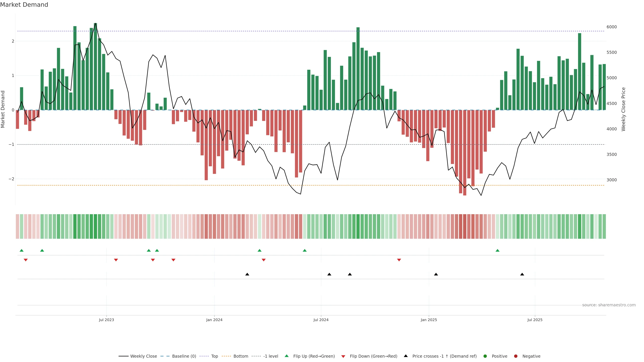
Task: Click the Jan 2024 axis label
Action: (x=214, y=320)
